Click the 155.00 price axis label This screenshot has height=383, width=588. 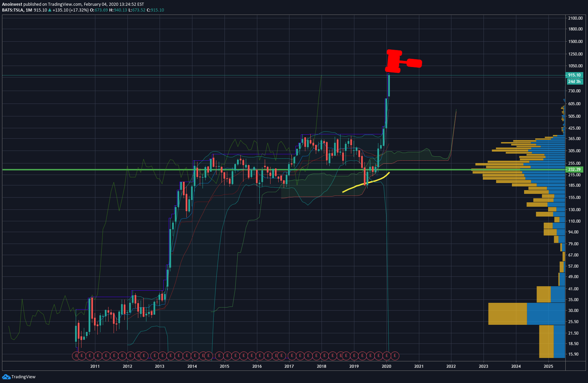point(574,198)
